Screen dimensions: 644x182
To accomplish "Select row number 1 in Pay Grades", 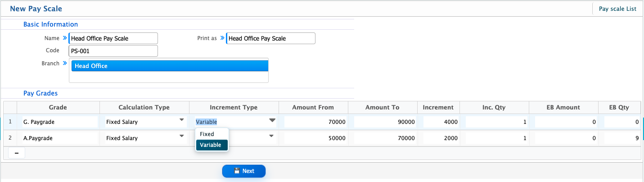I will coord(10,122).
